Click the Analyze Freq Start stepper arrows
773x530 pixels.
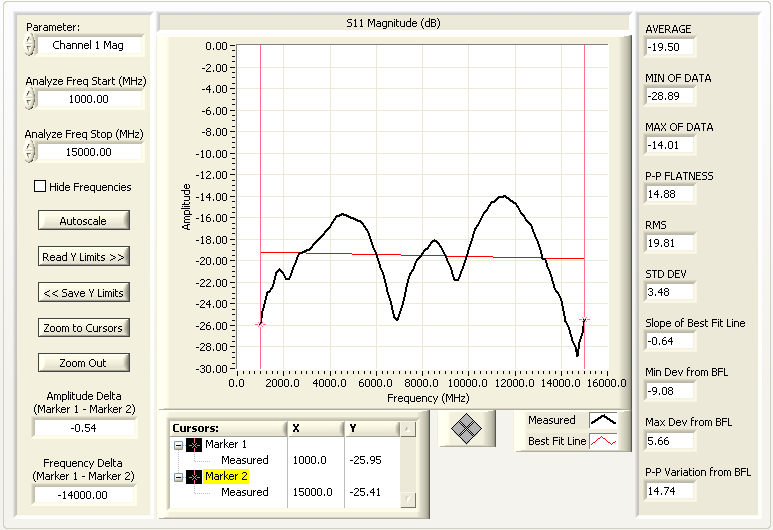click(30, 99)
